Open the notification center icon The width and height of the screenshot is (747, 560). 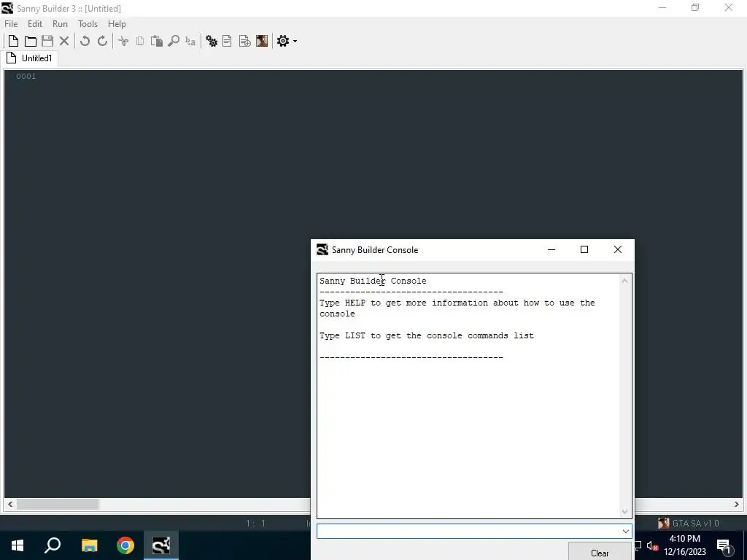click(x=724, y=545)
